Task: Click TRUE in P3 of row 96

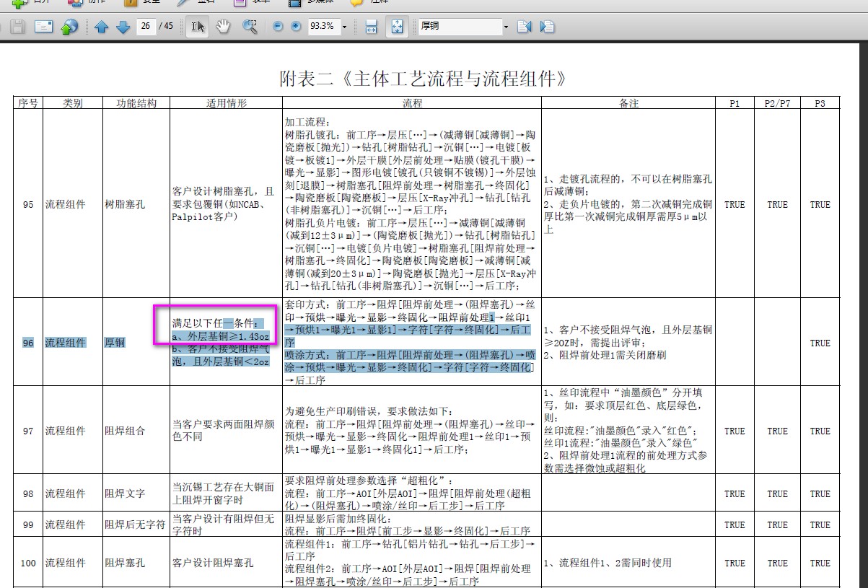Action: [820, 343]
